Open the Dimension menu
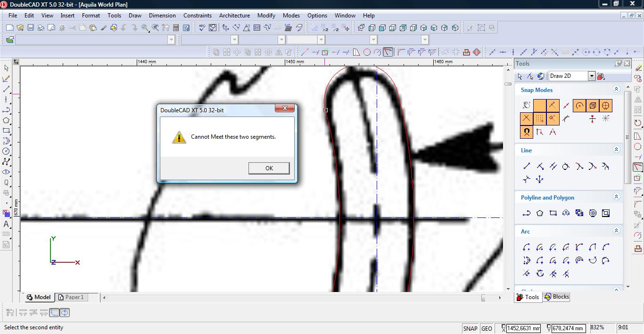This screenshot has width=644, height=334. (162, 15)
